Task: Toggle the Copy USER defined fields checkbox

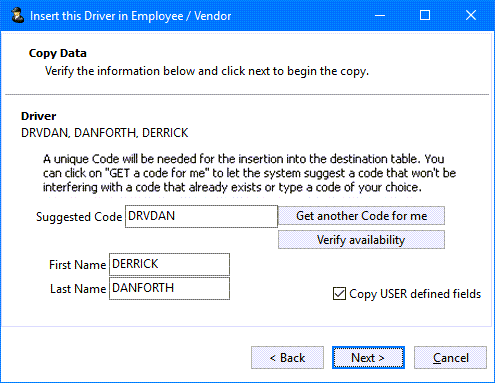Action: pyautogui.click(x=339, y=294)
